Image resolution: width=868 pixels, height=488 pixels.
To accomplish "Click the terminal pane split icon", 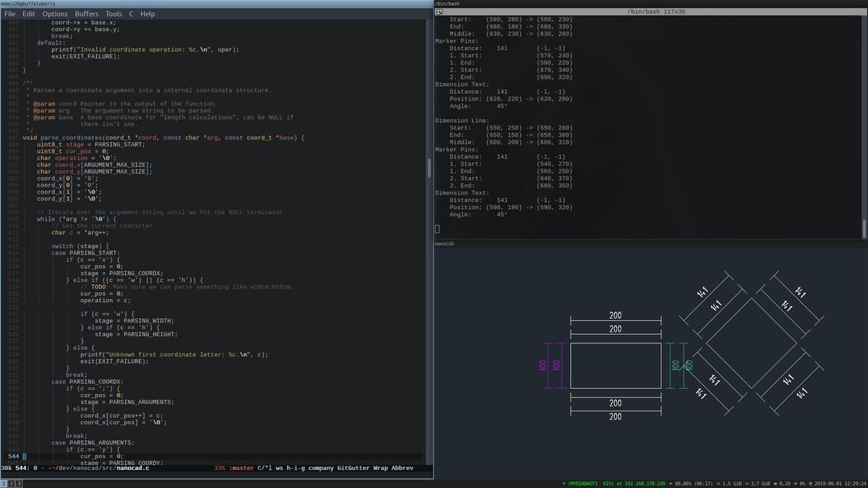I will coord(439,12).
